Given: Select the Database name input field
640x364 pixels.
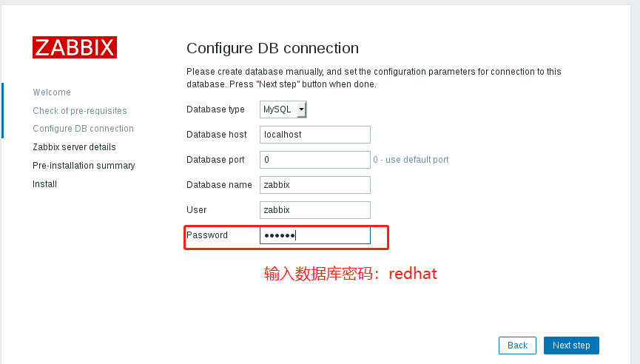Looking at the screenshot, I should (315, 185).
